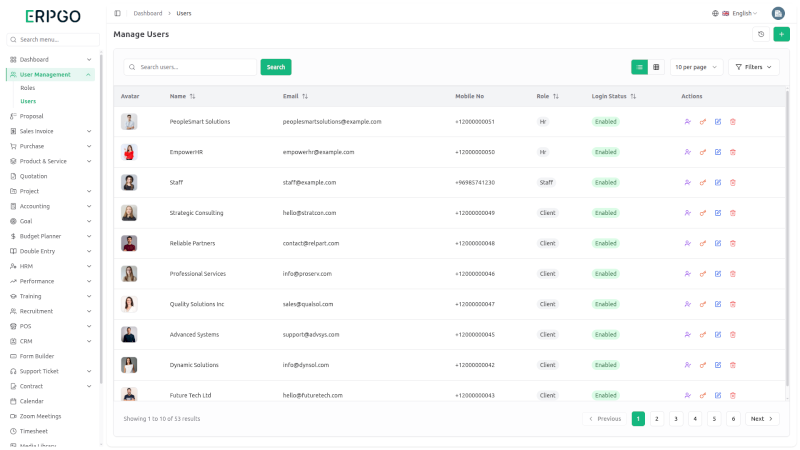Viewport: 800px width, 450px height.
Task: Delete the PeopleSmart Solutions user
Action: [733, 122]
